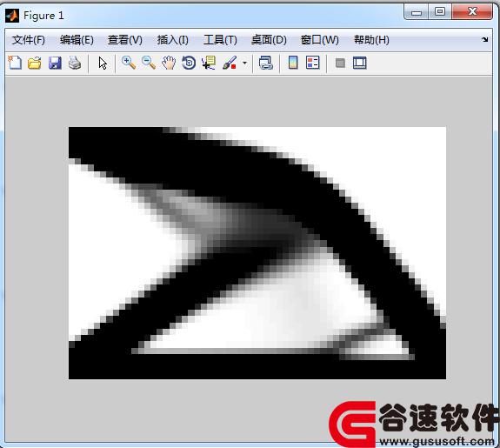Click the grayscale image in the figure
500x448 pixels.
257,253
